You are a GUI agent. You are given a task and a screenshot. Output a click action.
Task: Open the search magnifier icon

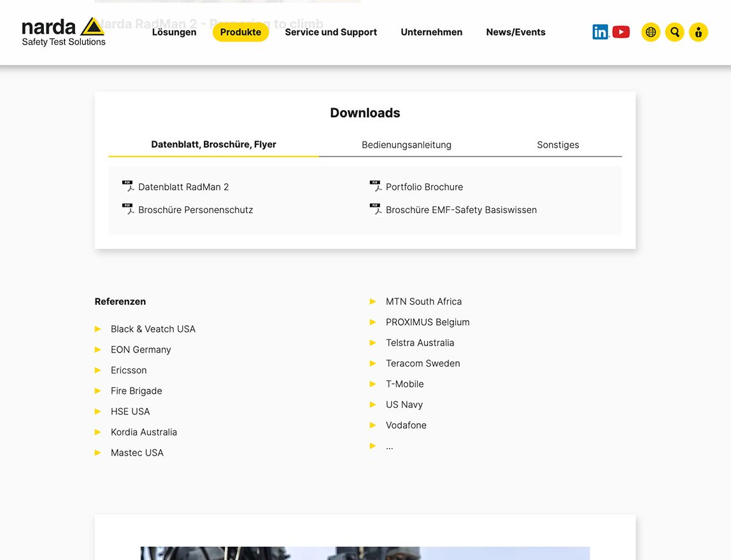point(674,31)
